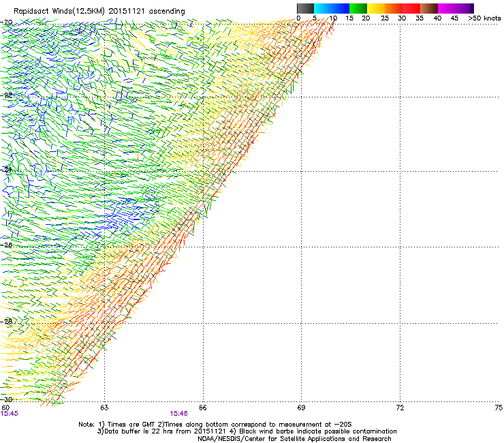Click the '0' label under the color scale
Image resolution: width=504 pixels, height=443 pixels.
298,18
